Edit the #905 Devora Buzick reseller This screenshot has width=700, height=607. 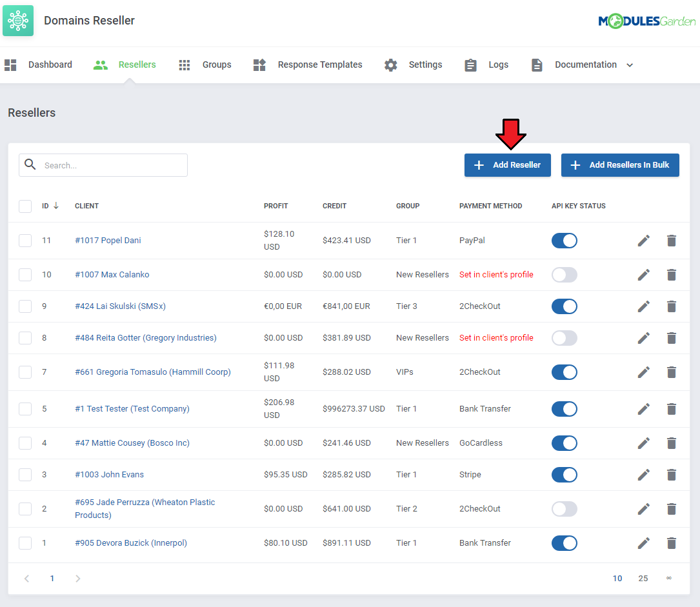tap(643, 543)
